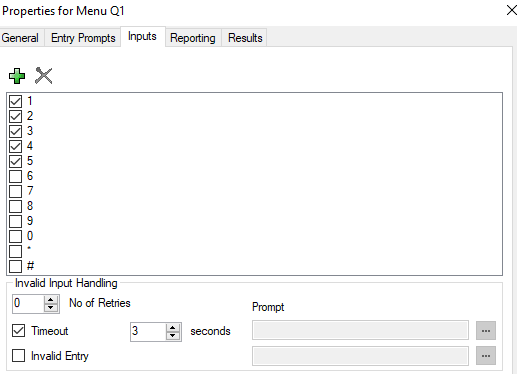
Task: Uncheck the checkbox for input 2
Action: [x=16, y=116]
